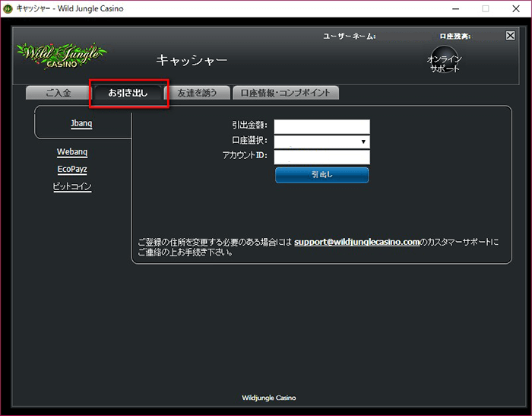Choose the Jbanq withdrawal method
The image size is (532, 416).
tap(81, 123)
